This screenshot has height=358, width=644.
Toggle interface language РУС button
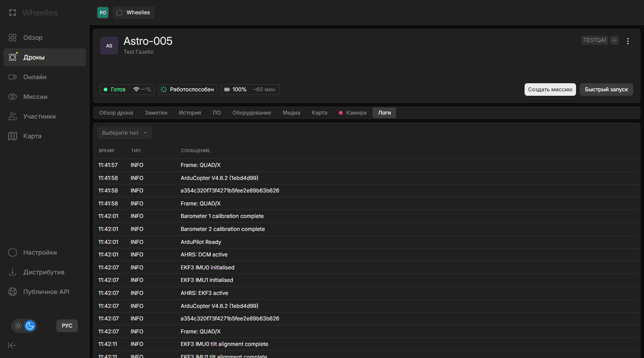[67, 326]
